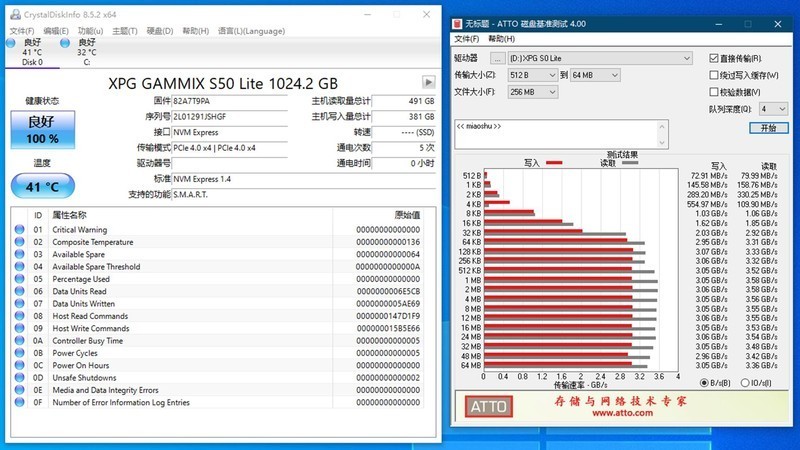Click the miaoshu description text field
This screenshot has width=800, height=450.
pyautogui.click(x=561, y=135)
